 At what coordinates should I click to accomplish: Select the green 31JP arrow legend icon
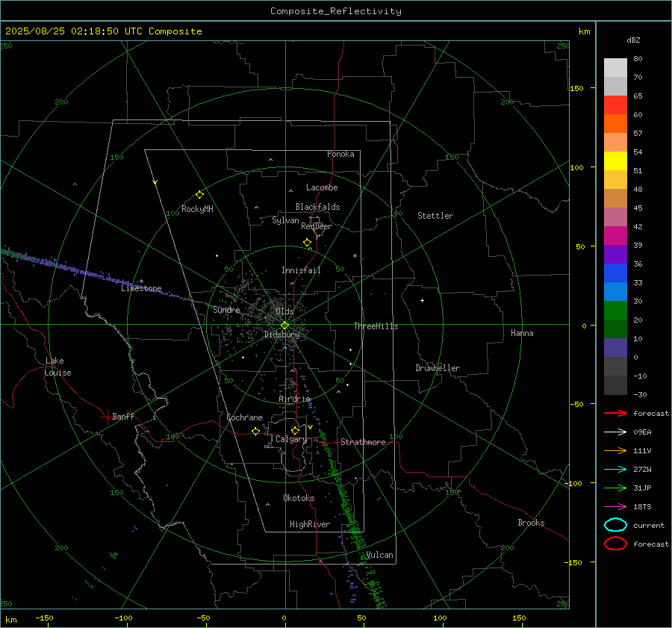[615, 488]
